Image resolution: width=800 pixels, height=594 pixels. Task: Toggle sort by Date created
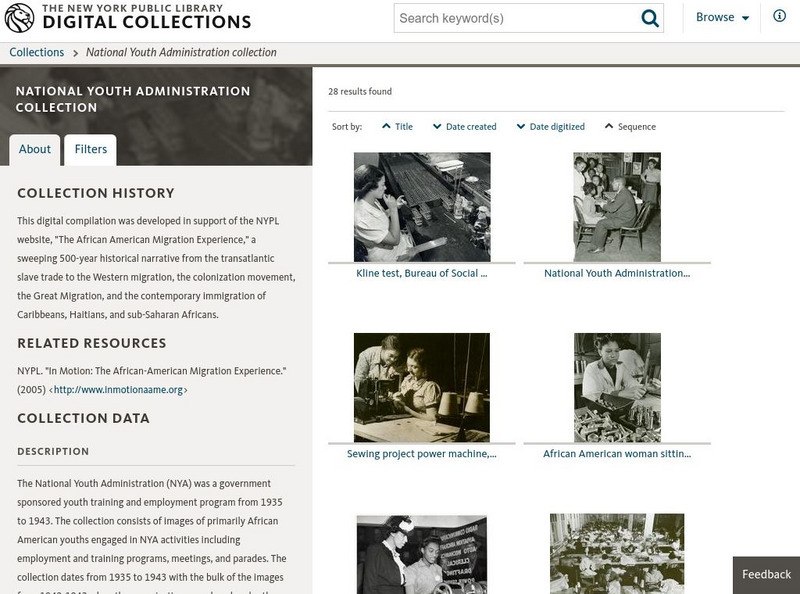(x=464, y=127)
